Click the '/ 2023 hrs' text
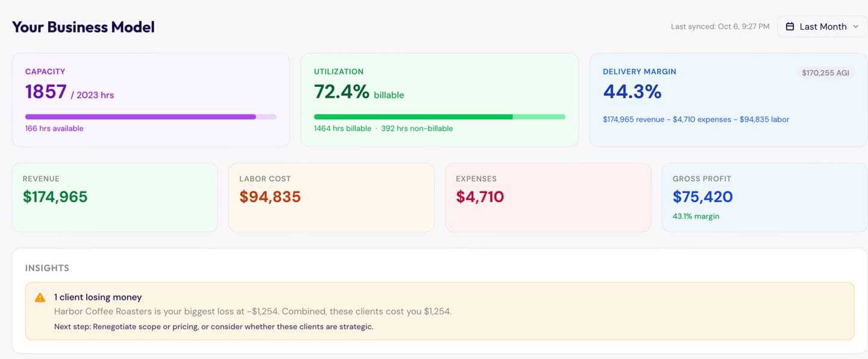This screenshot has width=868, height=359. 92,95
